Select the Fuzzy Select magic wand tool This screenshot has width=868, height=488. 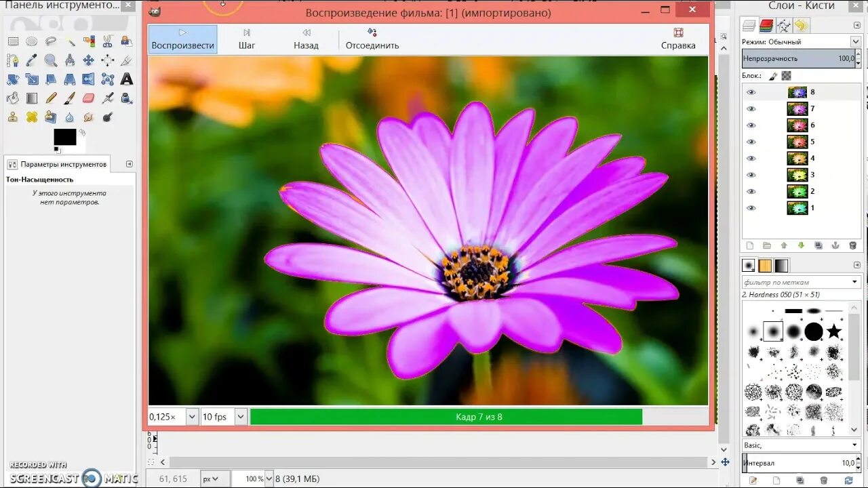point(71,42)
